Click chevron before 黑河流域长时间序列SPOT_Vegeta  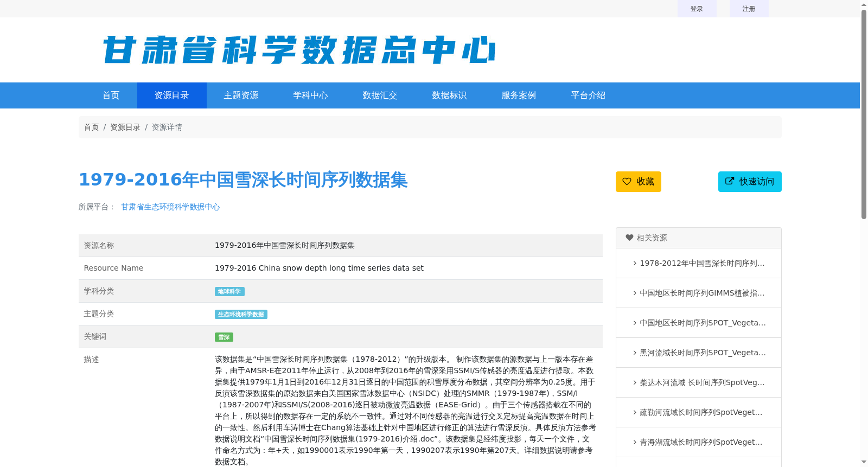635,353
